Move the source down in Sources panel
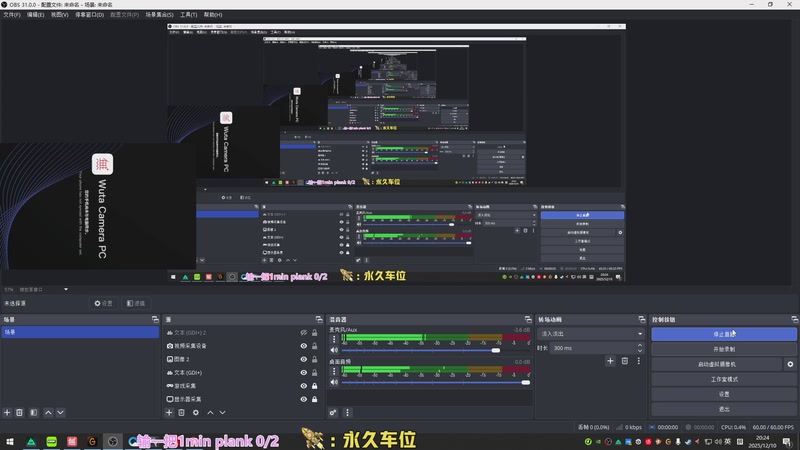Image resolution: width=800 pixels, height=450 pixels. 222,412
